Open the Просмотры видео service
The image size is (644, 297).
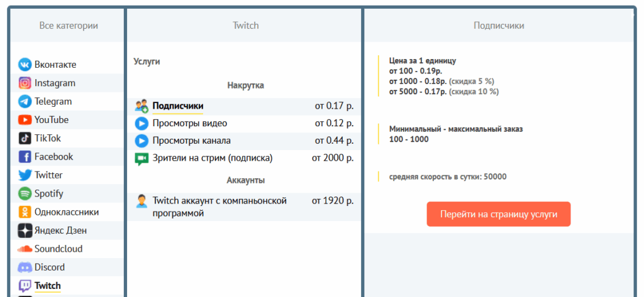[190, 123]
